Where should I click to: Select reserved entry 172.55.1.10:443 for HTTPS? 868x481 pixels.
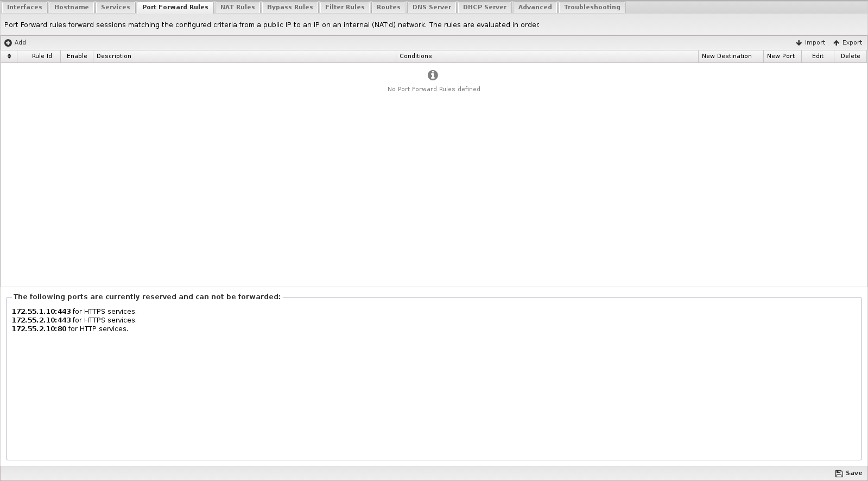74,312
